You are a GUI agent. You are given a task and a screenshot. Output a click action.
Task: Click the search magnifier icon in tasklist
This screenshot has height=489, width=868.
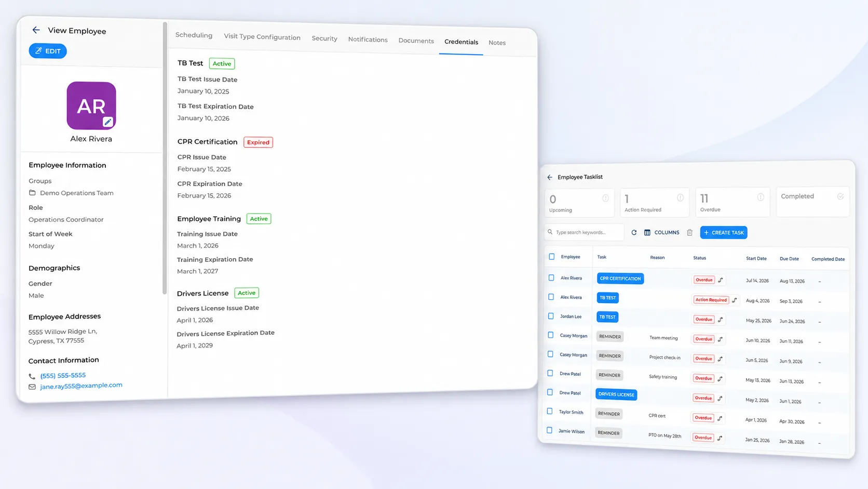point(550,232)
